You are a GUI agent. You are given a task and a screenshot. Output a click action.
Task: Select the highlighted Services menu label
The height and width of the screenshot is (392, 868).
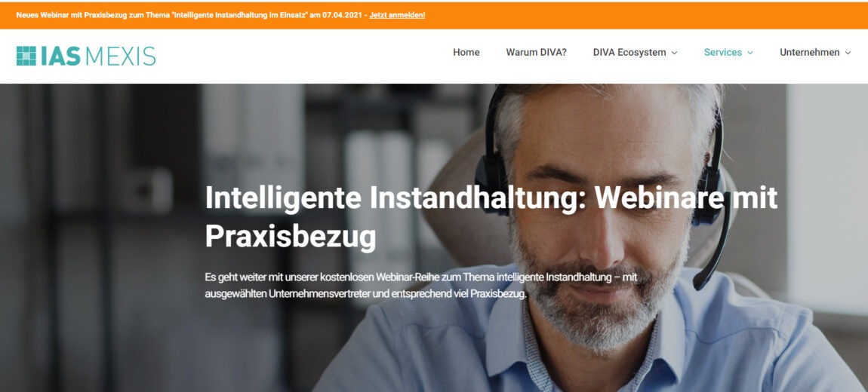point(722,53)
